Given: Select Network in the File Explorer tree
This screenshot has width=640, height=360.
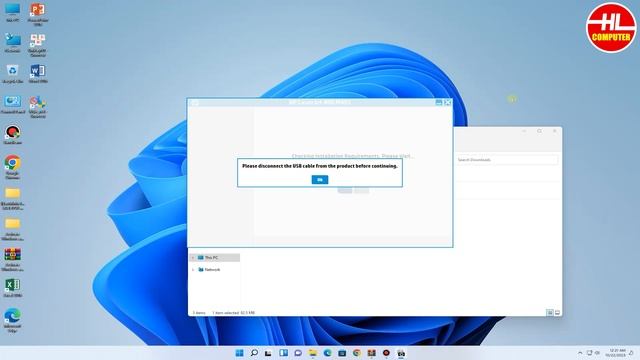Looking at the screenshot, I should point(212,269).
